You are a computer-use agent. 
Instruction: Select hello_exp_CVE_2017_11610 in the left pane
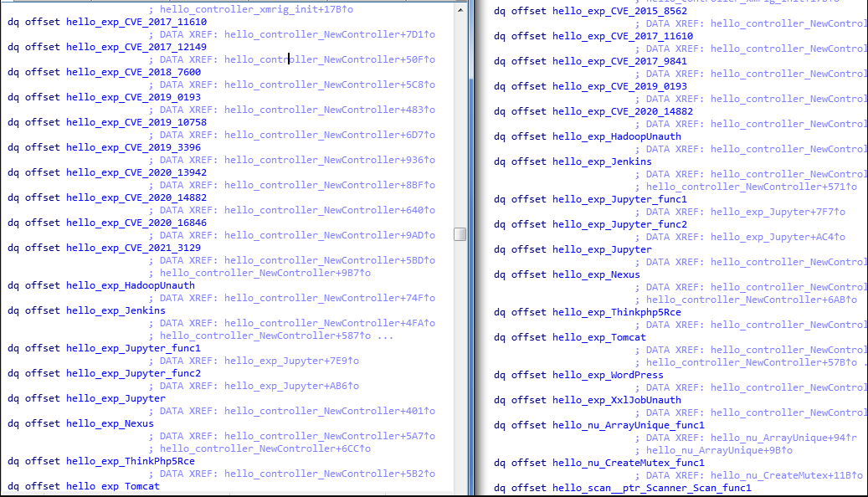(136, 22)
